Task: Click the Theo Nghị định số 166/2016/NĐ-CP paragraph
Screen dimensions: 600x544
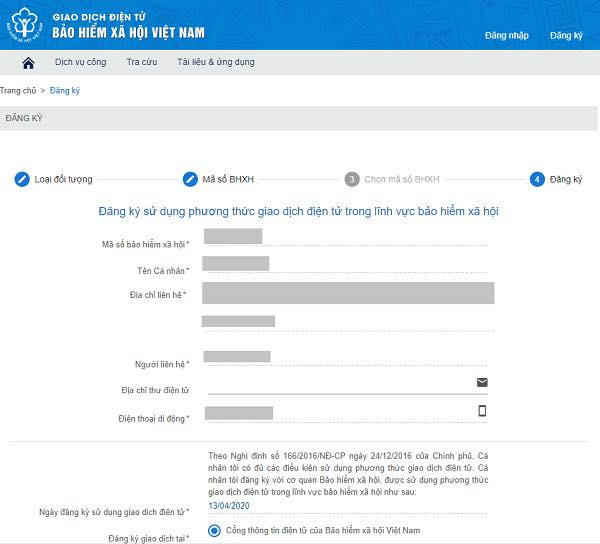Action: [x=348, y=474]
